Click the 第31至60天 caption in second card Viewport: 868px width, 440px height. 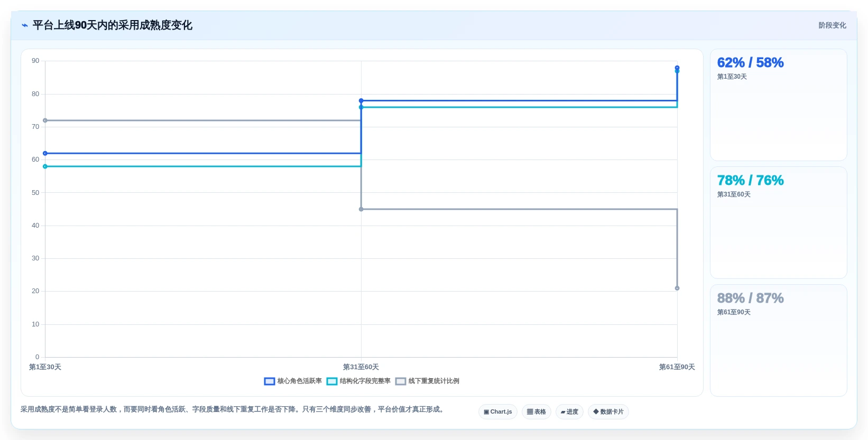tap(734, 195)
